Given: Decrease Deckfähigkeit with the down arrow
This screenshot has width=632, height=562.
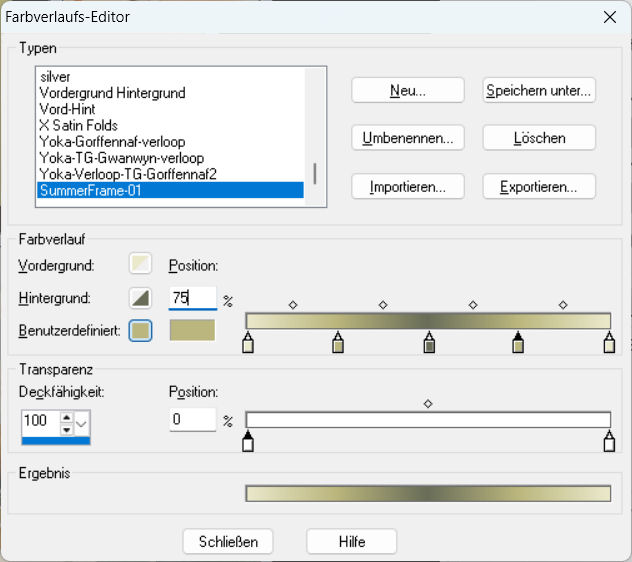Looking at the screenshot, I should pos(67,429).
